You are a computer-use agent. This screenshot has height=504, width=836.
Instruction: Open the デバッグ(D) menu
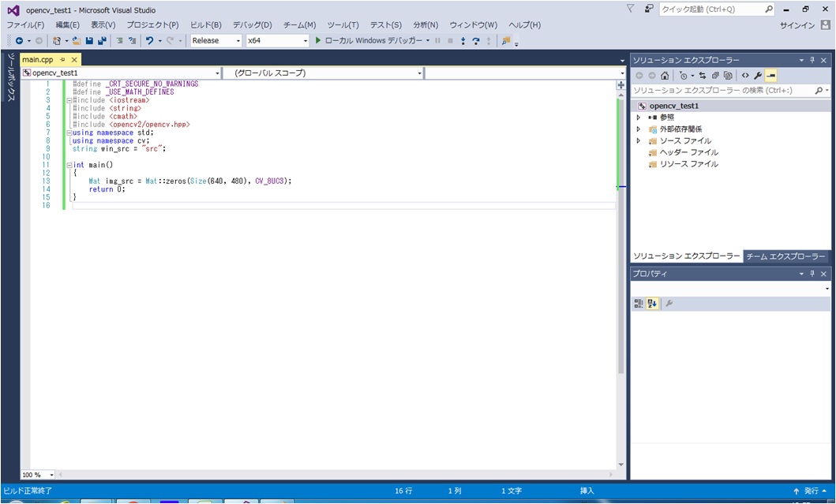tap(252, 25)
